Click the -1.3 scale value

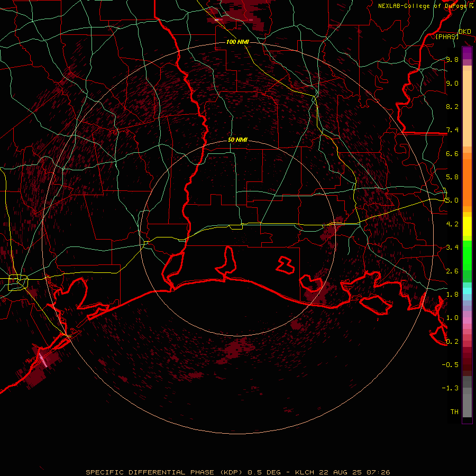(x=450, y=388)
